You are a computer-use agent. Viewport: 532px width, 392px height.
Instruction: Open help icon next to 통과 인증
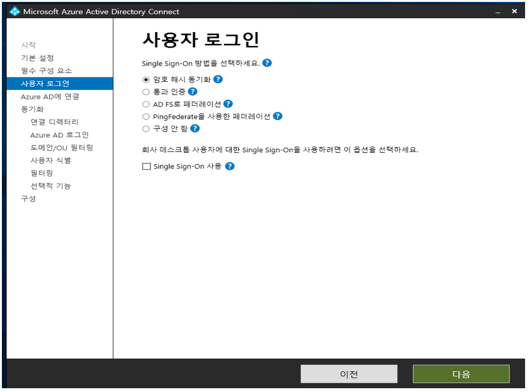(193, 92)
